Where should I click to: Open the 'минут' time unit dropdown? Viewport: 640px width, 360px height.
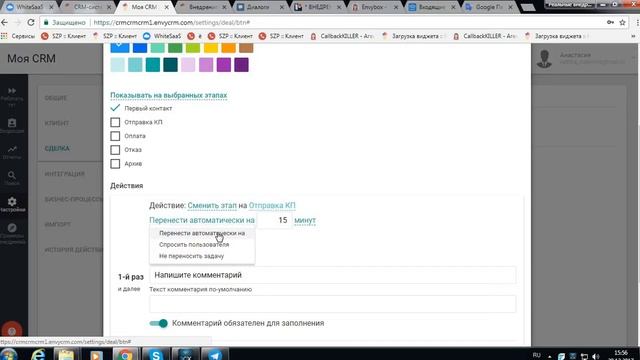[305, 220]
